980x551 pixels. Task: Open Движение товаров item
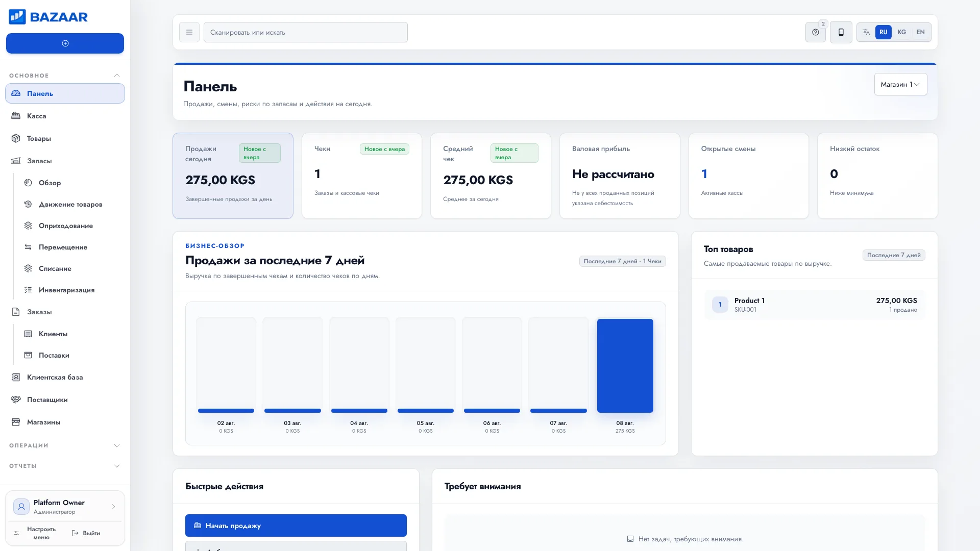(70, 204)
